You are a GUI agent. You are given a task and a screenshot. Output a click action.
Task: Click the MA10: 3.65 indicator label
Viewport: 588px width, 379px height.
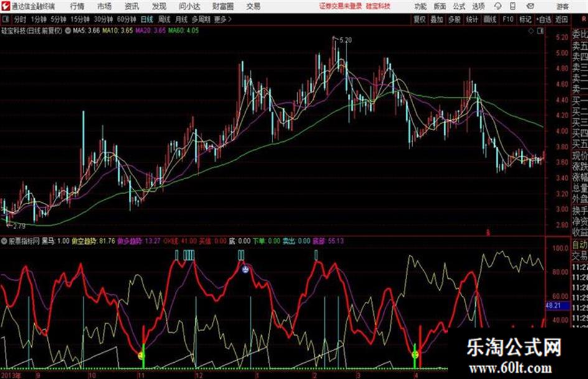[118, 30]
